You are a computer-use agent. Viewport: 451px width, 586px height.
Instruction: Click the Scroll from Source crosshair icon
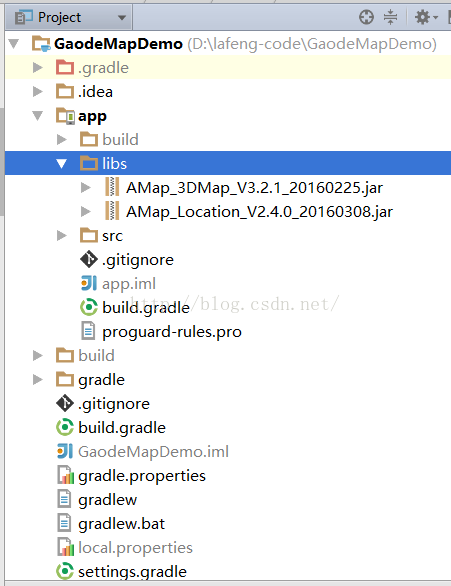pyautogui.click(x=366, y=17)
